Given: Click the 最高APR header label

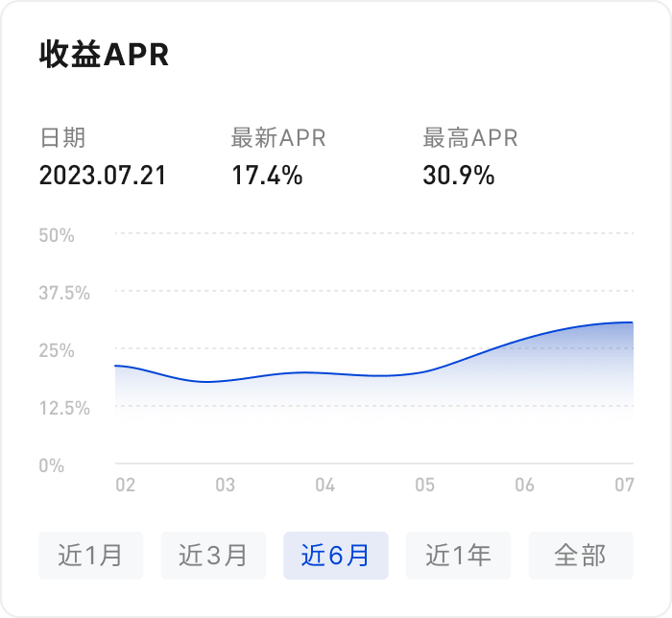Looking at the screenshot, I should pyautogui.click(x=470, y=138).
